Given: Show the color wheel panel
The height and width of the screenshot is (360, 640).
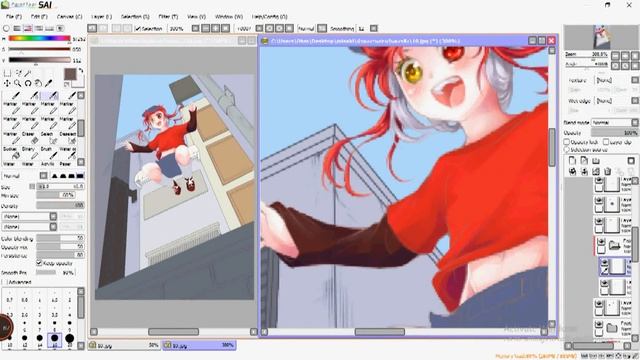Looking at the screenshot, I should click(x=6, y=29).
